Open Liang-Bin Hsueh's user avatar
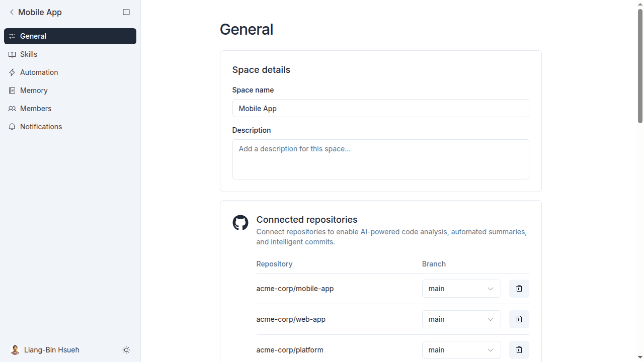The image size is (644, 362). 15,350
